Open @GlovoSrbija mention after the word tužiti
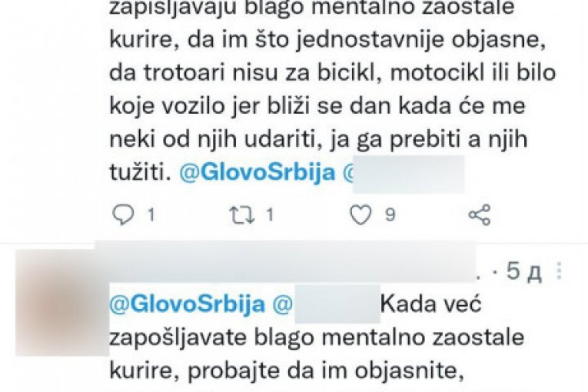This screenshot has width=588, height=392. click(257, 173)
